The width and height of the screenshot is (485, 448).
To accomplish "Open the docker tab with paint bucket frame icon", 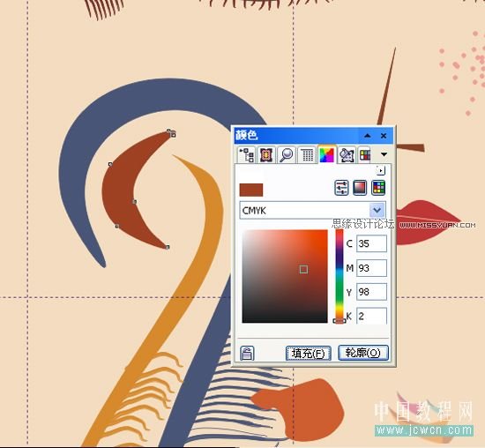I will point(347,154).
